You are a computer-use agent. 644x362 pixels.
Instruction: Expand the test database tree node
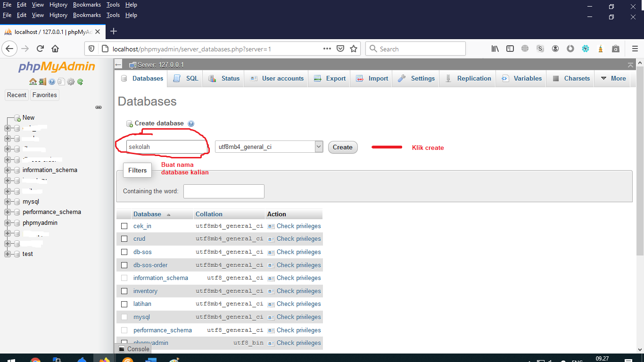7,254
